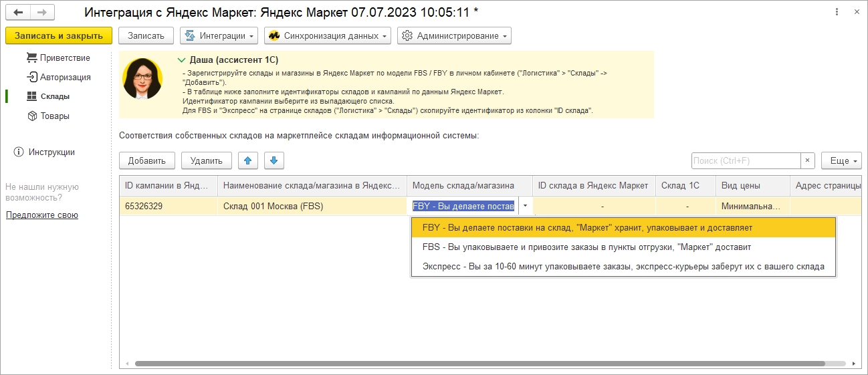Screen dimensions: 868x375
Task: Click the Добавить button
Action: (147, 160)
